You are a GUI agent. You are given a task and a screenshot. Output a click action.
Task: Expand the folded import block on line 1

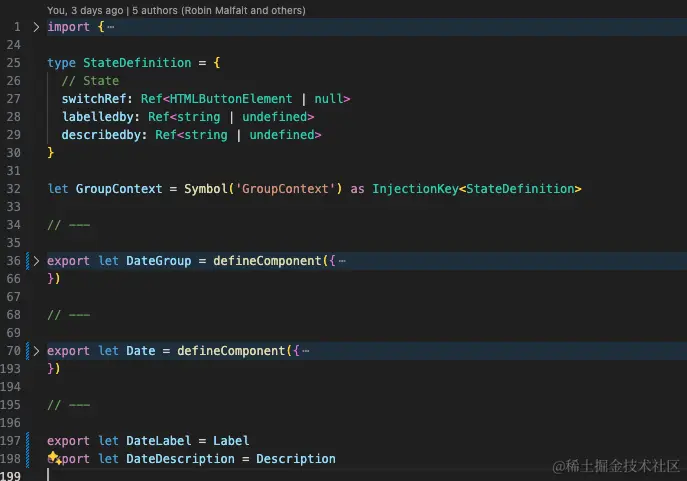36,27
